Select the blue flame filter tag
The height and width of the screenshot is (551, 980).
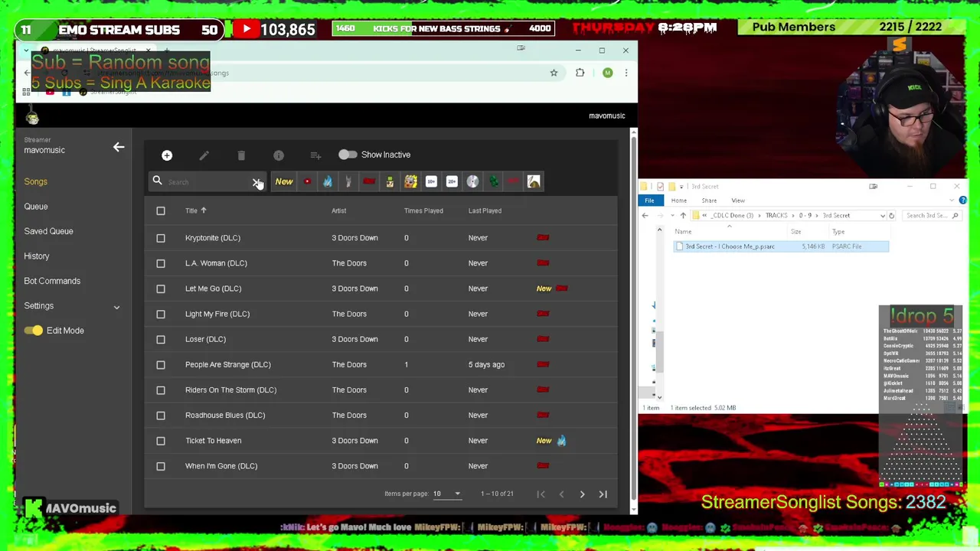[328, 181]
